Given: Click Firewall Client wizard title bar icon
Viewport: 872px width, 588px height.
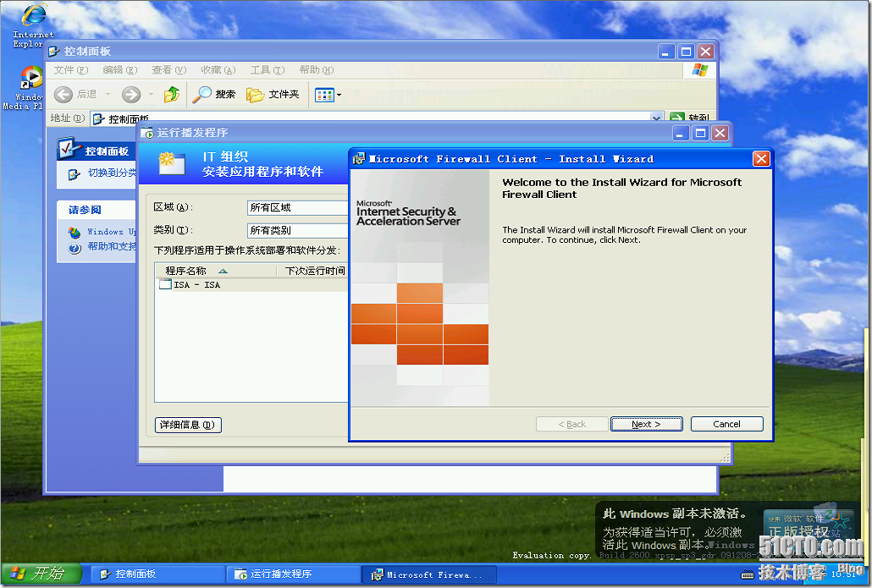Looking at the screenshot, I should point(359,159).
